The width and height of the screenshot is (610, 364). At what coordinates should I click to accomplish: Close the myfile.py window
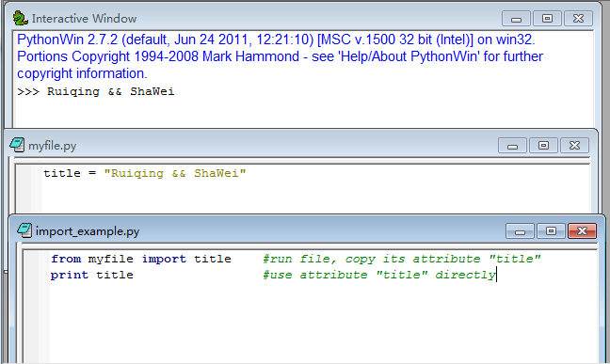click(574, 146)
